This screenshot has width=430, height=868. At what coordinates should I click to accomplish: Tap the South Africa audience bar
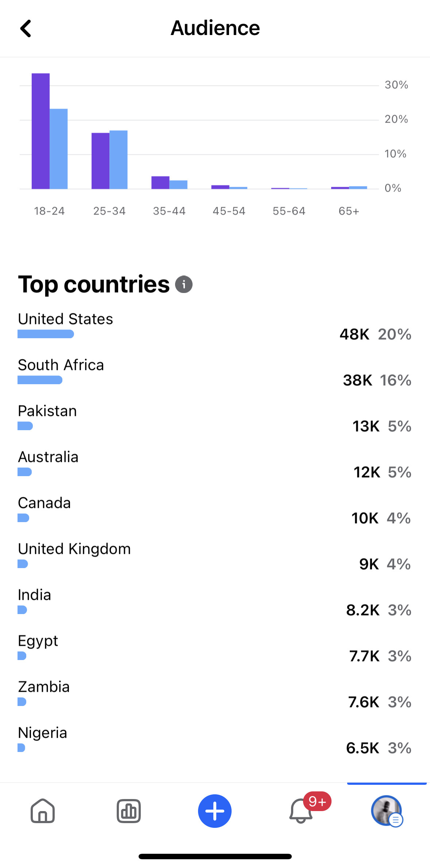coord(40,380)
